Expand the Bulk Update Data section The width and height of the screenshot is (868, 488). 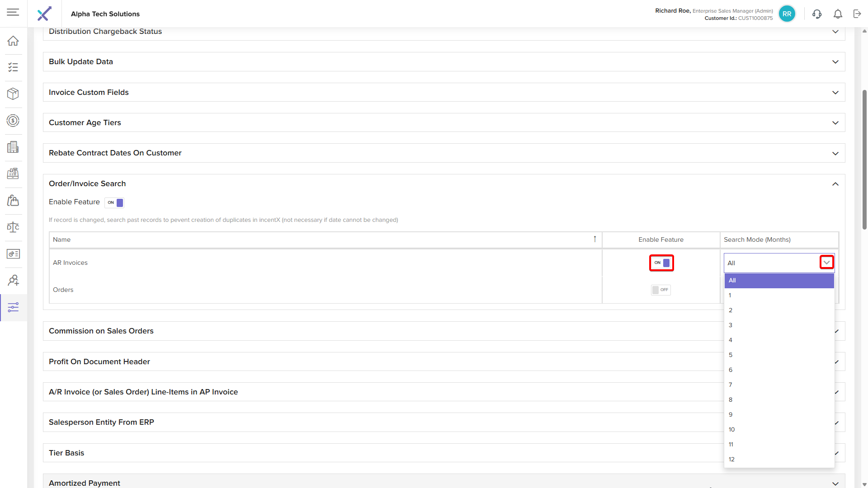coord(835,62)
